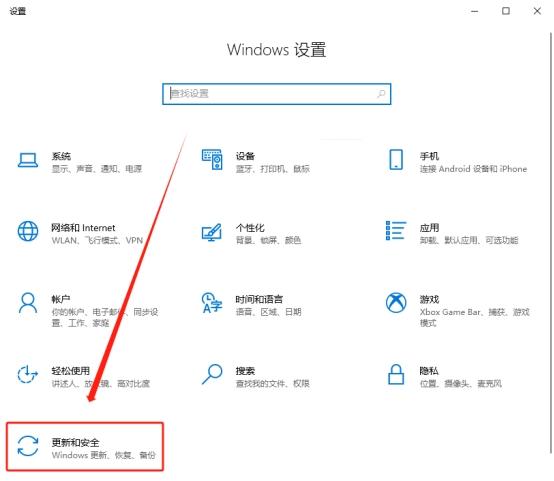Open the Gaming Xbox icon

396,303
